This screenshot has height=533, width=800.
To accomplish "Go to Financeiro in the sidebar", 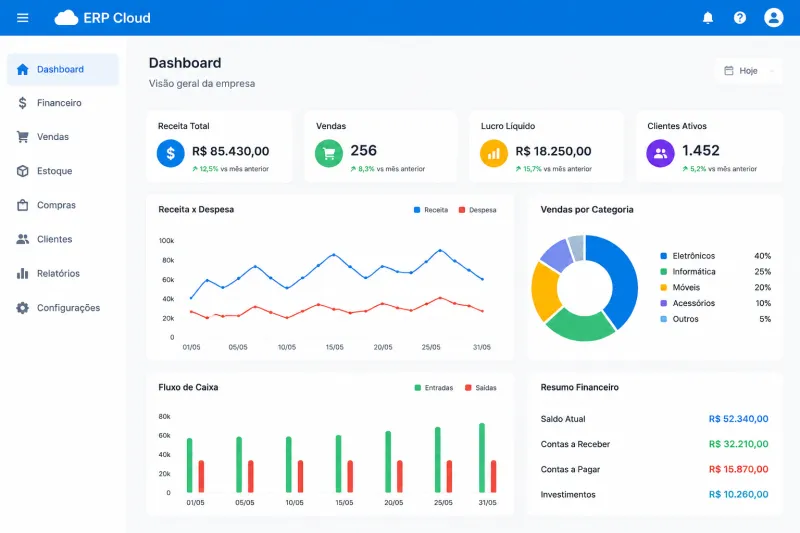I will 63,103.
